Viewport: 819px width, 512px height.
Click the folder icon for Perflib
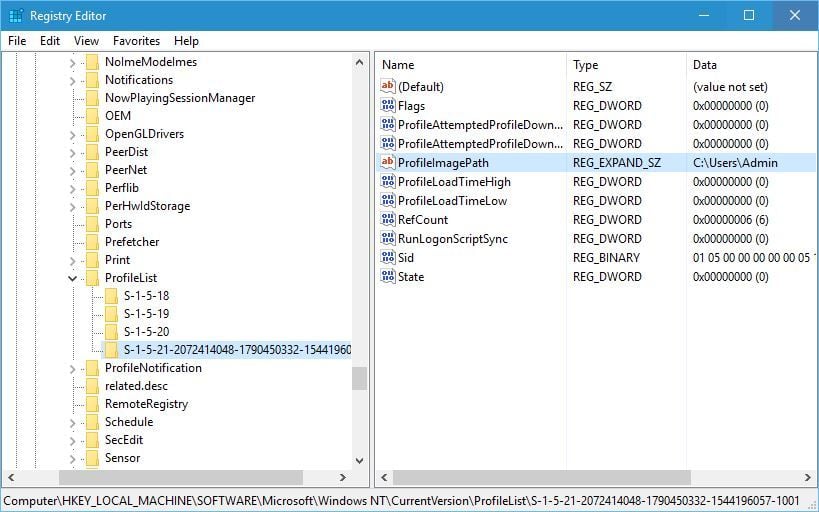92,188
